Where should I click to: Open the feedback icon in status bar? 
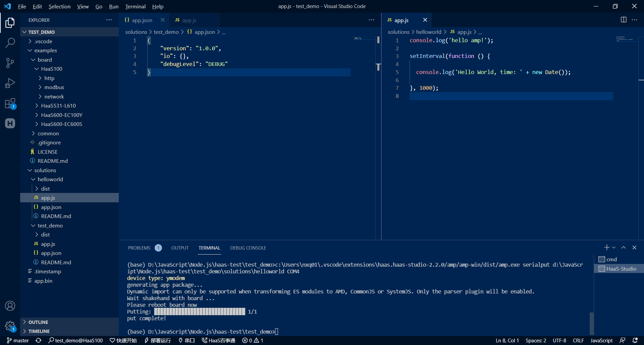(623, 340)
